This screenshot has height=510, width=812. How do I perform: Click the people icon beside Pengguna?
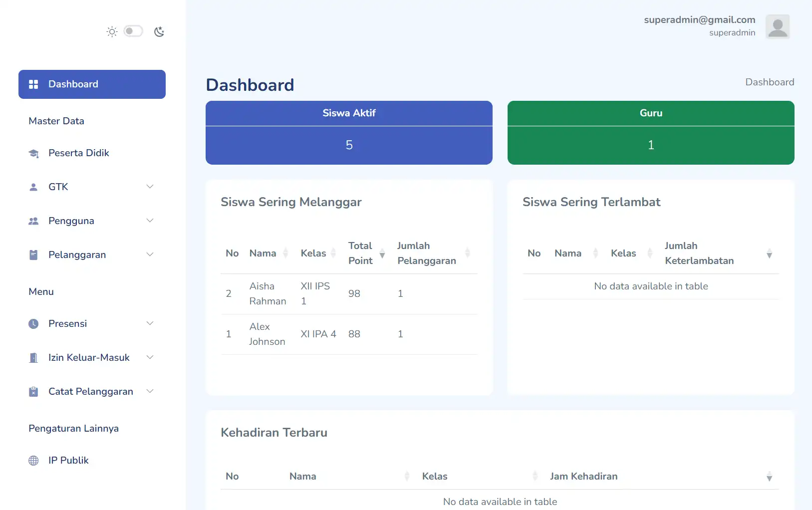click(x=33, y=221)
